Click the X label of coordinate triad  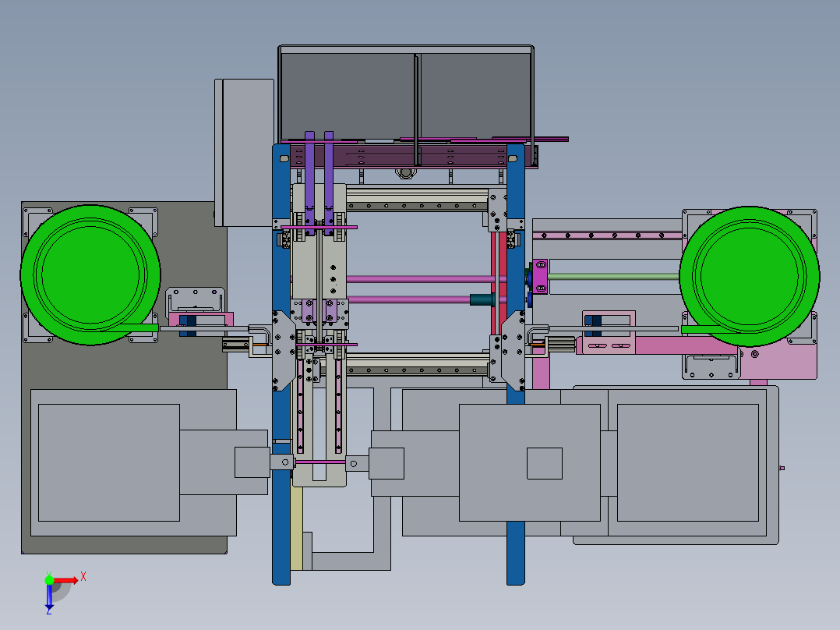[83, 577]
